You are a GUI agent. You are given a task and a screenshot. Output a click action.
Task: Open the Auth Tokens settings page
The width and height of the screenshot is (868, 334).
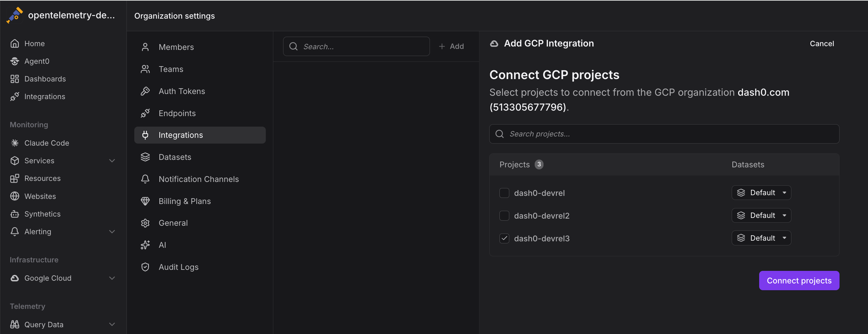click(x=200, y=91)
